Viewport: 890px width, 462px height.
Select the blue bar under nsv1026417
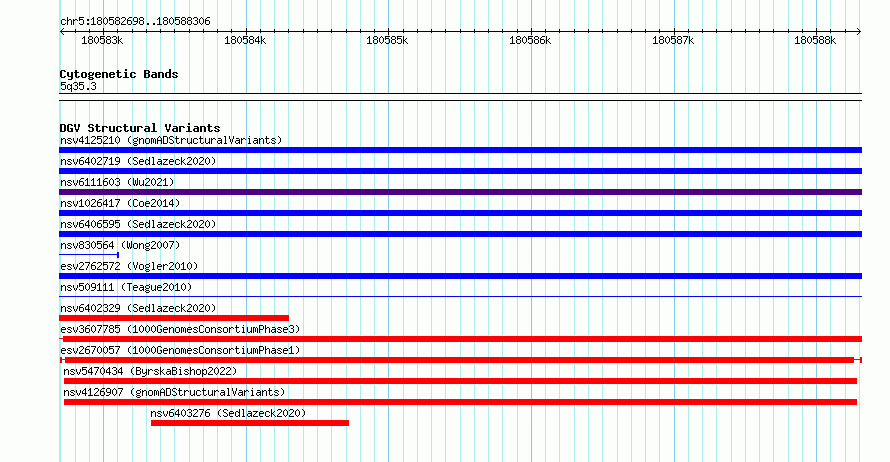click(460, 213)
